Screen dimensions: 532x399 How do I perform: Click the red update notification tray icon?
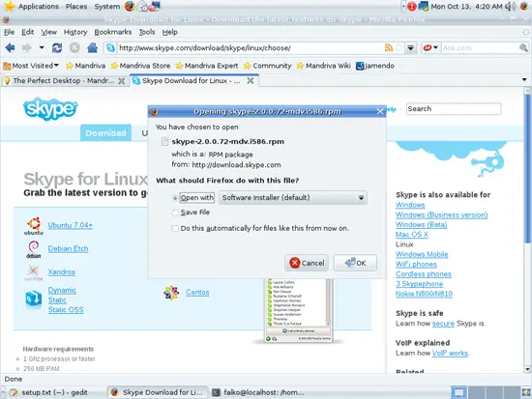411,6
